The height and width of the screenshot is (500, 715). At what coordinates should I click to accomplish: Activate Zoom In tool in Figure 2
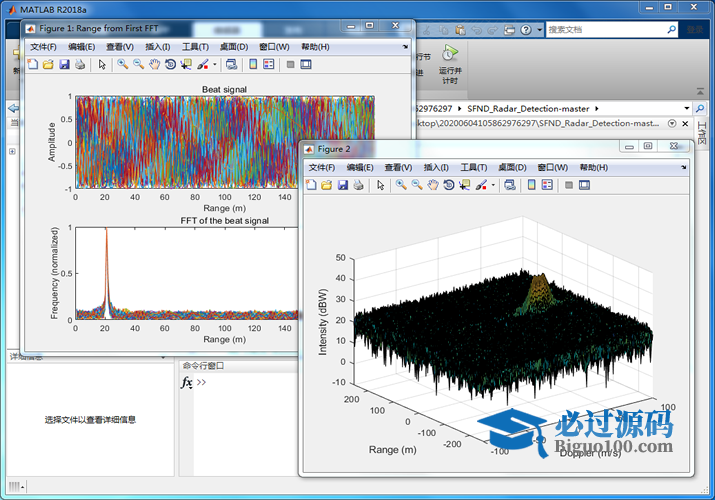coord(401,185)
